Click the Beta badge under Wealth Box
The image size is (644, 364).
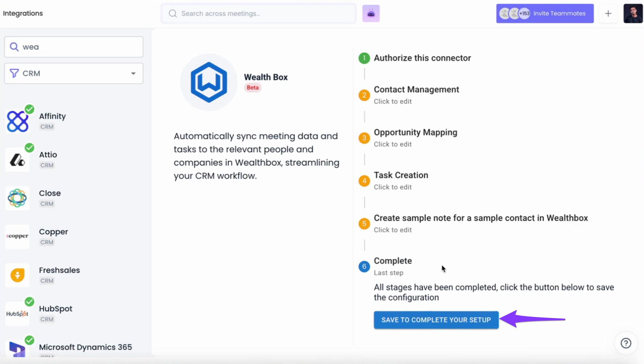coord(253,88)
